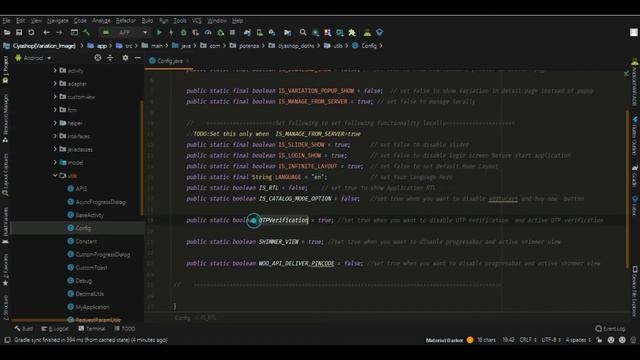Expand the model folder
The image size is (640, 360).
click(55, 162)
